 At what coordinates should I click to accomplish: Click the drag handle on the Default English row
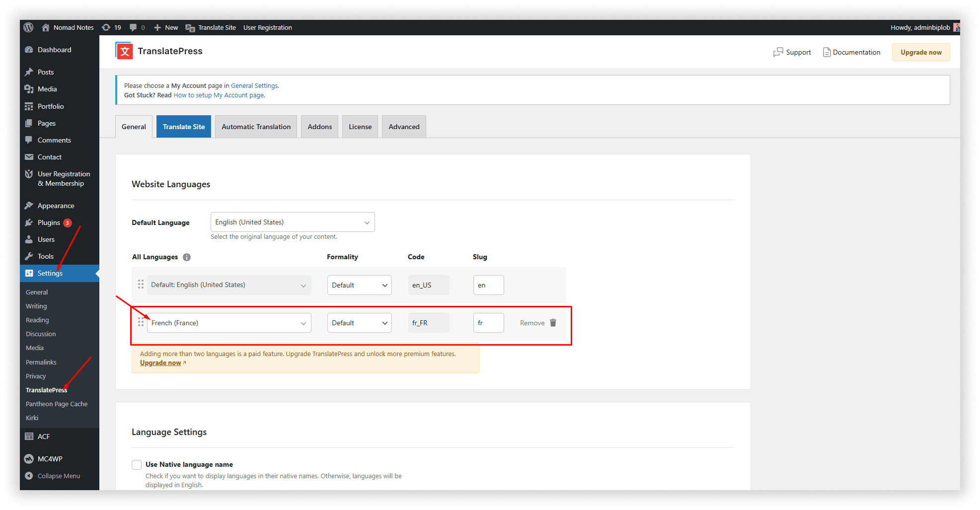click(x=141, y=285)
